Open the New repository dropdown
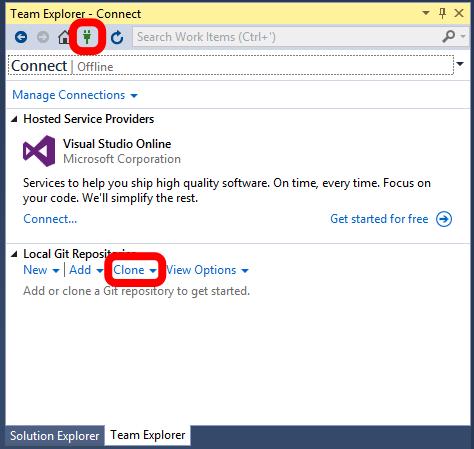The height and width of the screenshot is (449, 474). (41, 270)
